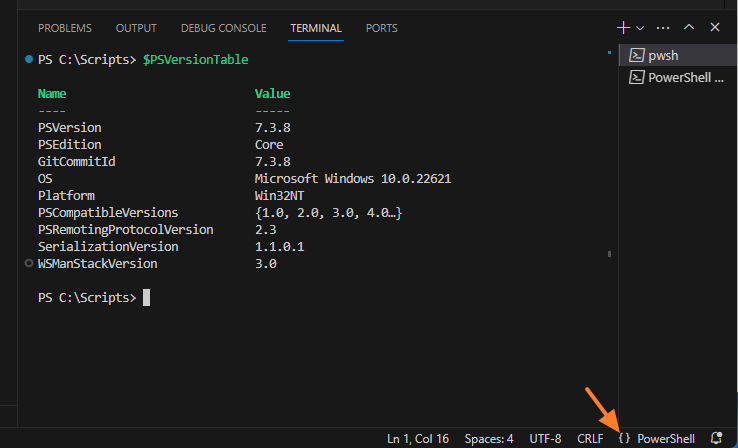Select language mode PowerShell in status bar
Image resolution: width=738 pixels, height=448 pixels.
tap(666, 439)
